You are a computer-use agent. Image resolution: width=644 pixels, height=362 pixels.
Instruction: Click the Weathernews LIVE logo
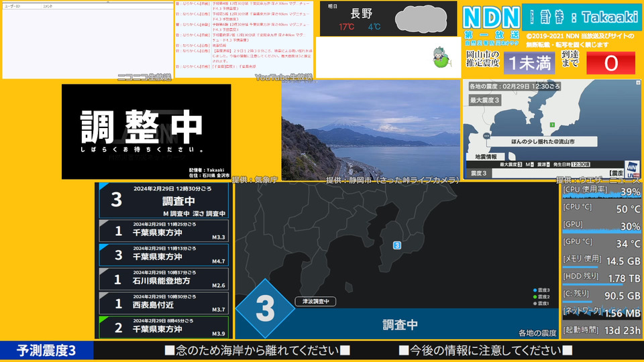click(632, 170)
